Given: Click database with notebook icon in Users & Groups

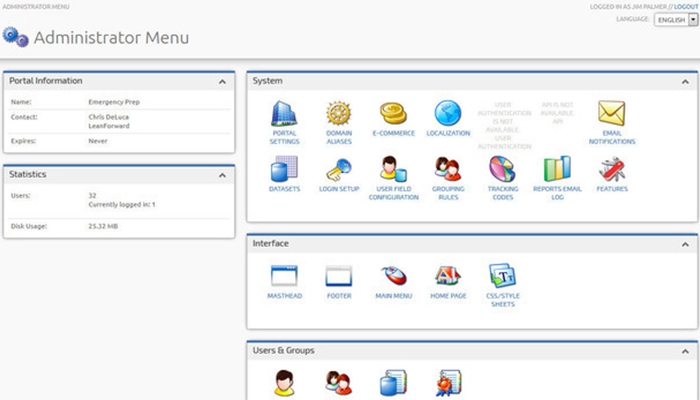Looking at the screenshot, I should coord(393,383).
